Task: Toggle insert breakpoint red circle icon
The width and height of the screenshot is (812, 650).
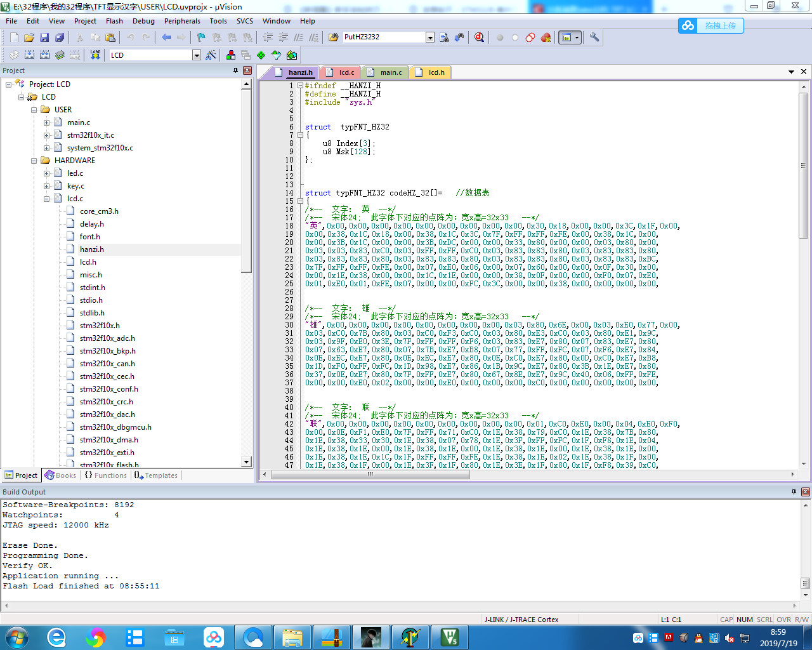Action: (500, 37)
